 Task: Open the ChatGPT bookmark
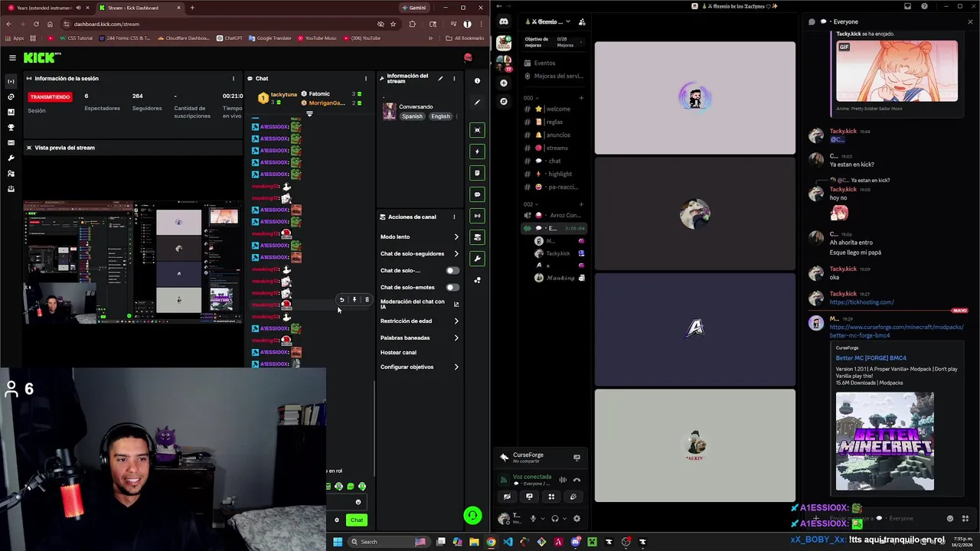click(229, 37)
